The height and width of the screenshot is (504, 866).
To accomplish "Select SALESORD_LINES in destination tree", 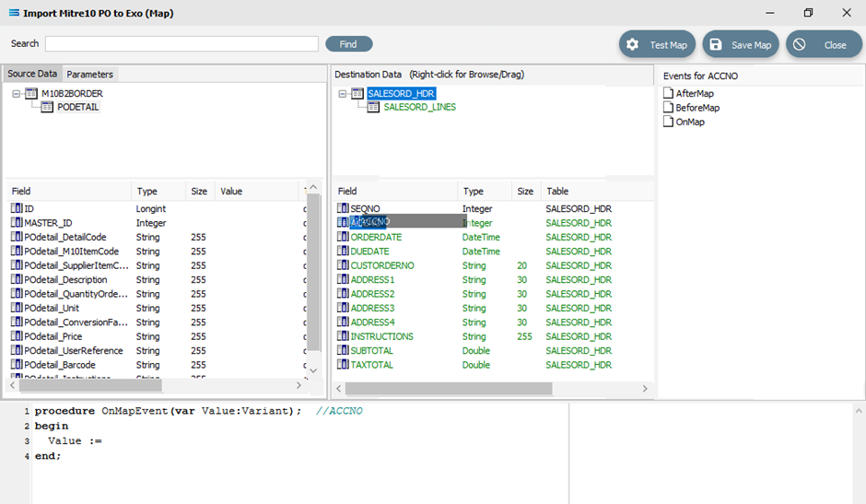I will 420,107.
